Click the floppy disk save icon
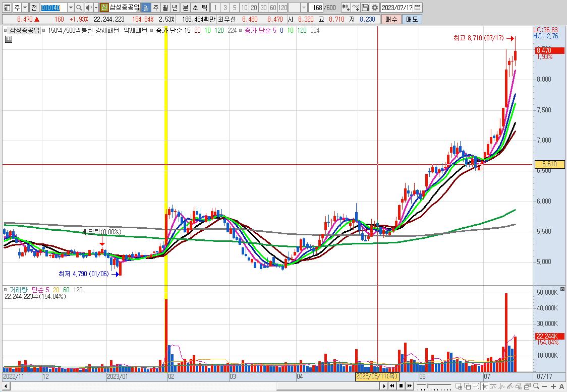 (365, 7)
